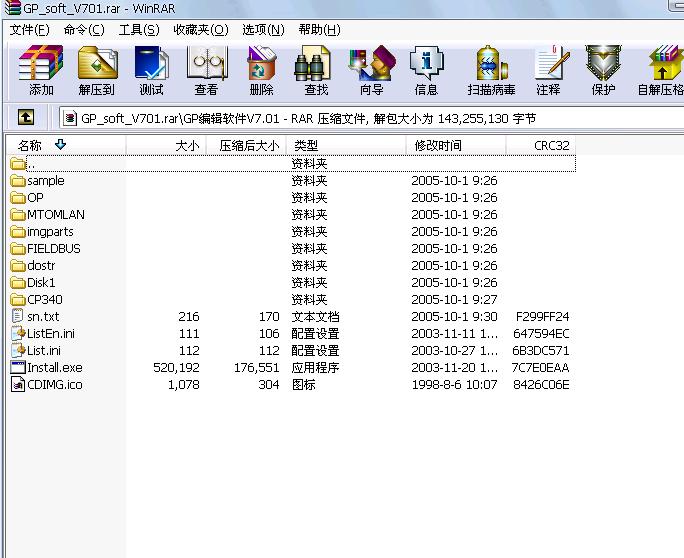The image size is (684, 558).
Task: Go up one folder level button
Action: click(26, 118)
